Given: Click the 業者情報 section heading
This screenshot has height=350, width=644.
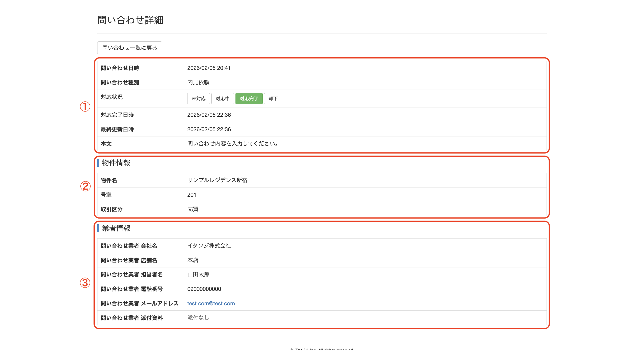Looking at the screenshot, I should (x=116, y=228).
